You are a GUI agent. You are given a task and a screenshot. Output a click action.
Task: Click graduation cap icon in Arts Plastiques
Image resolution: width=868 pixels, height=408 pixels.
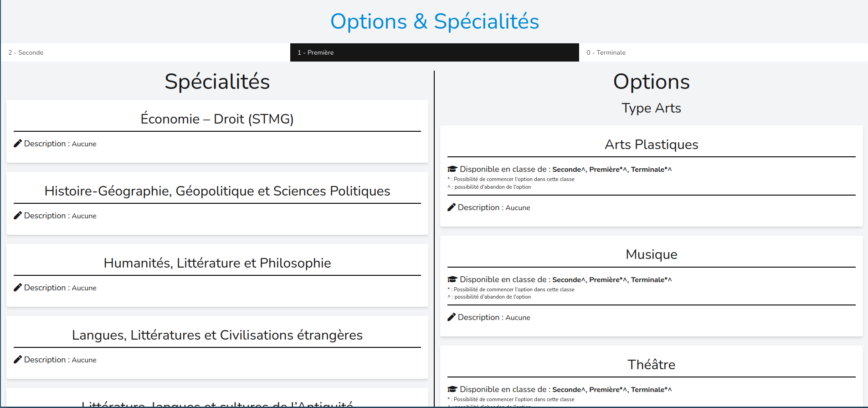(452, 169)
